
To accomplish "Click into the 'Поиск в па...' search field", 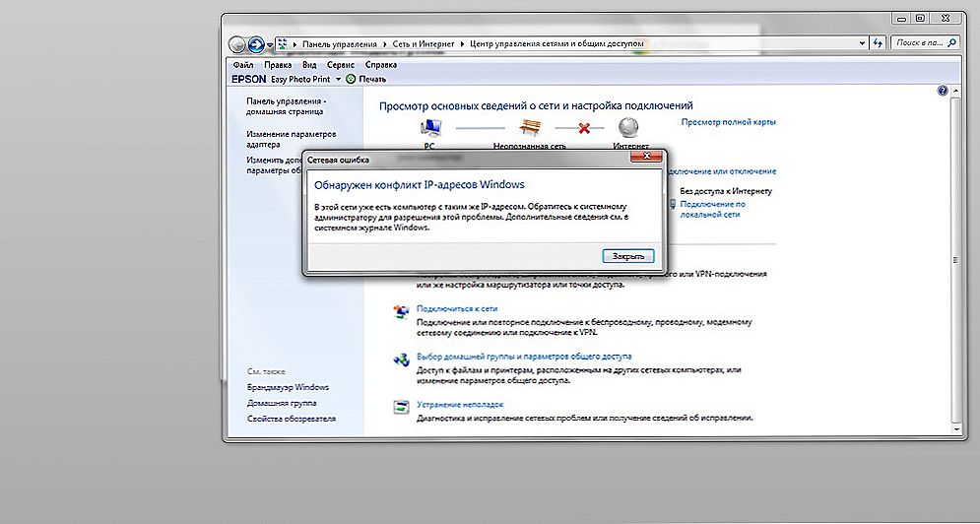I will [919, 43].
